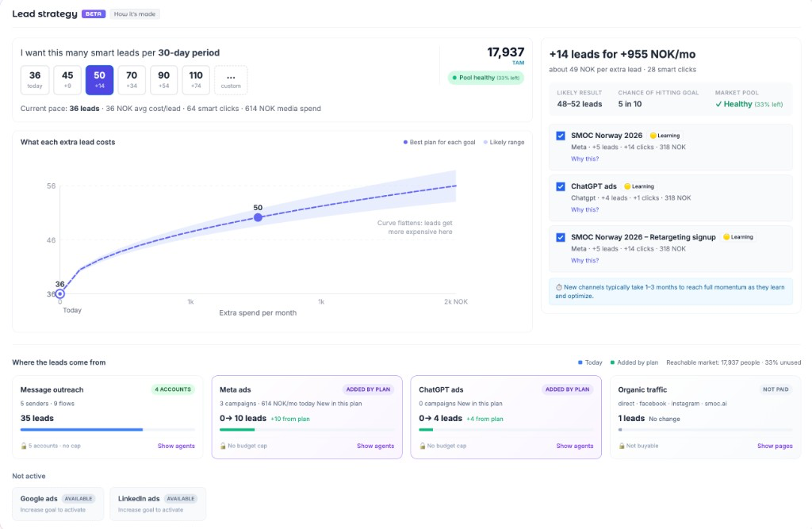
Task: Open the How it's made info
Action: [x=135, y=14]
